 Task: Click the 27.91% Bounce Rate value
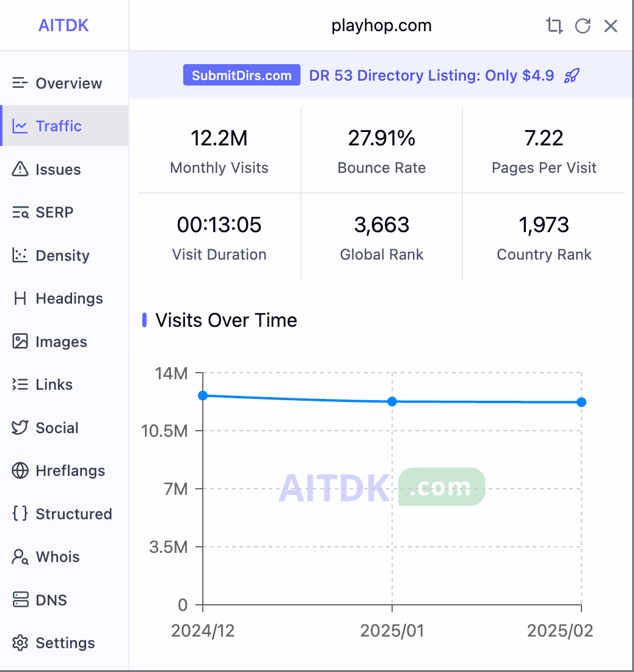pos(382,139)
